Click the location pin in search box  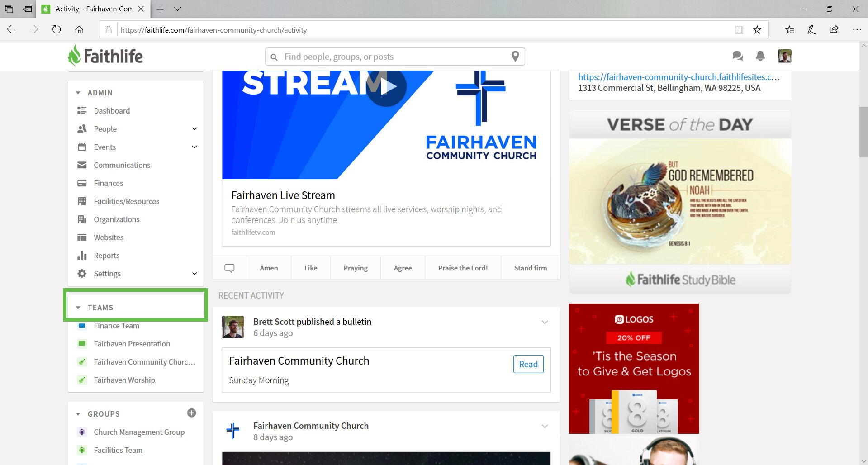515,57
